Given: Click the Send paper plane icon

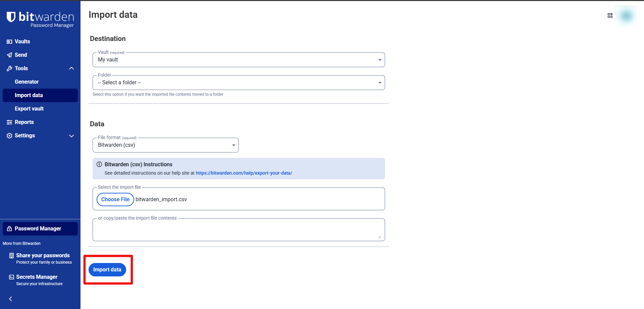Looking at the screenshot, I should (9, 55).
